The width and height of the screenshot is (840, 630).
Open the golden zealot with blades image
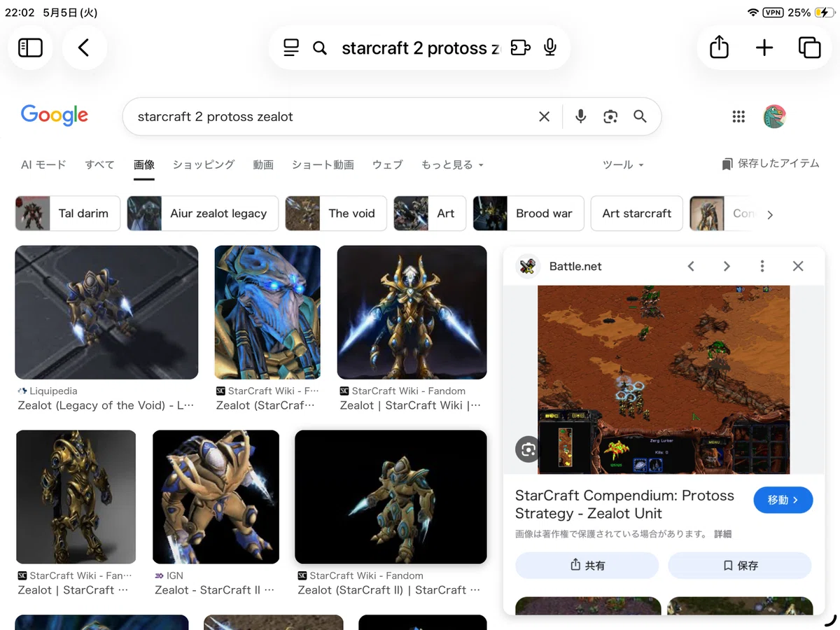412,312
